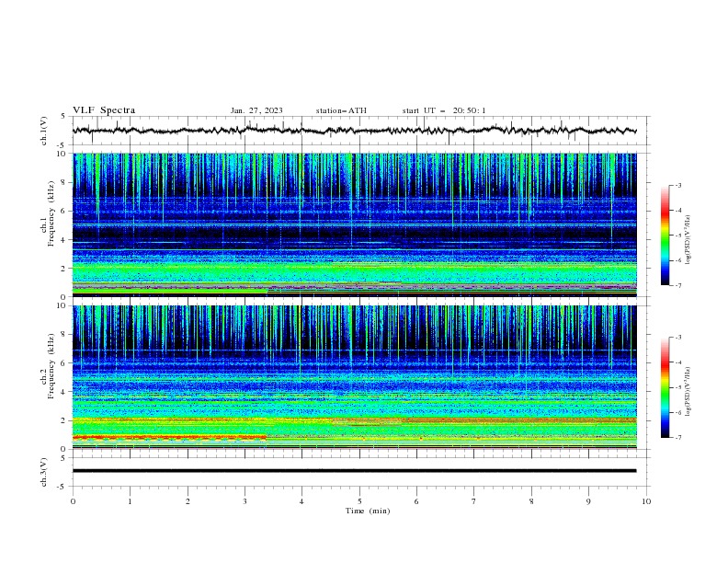
Task: Click the red band in ch.2 spectrogram
Action: [169, 437]
